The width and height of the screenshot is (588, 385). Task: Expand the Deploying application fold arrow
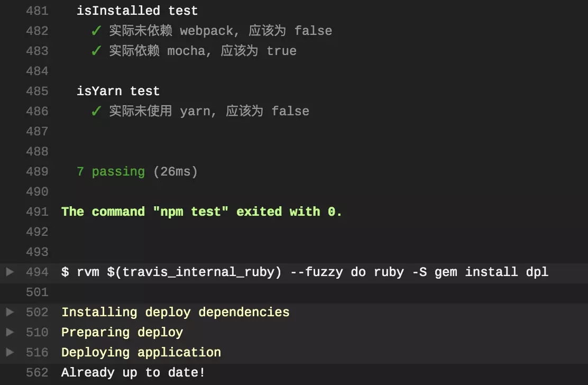click(x=10, y=352)
